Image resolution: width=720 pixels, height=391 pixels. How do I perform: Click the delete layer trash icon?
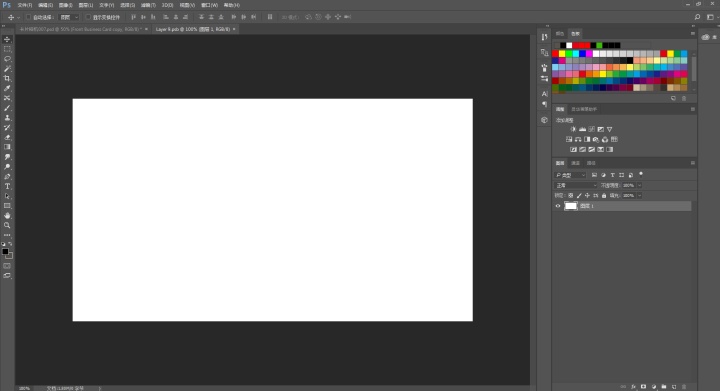(x=684, y=387)
